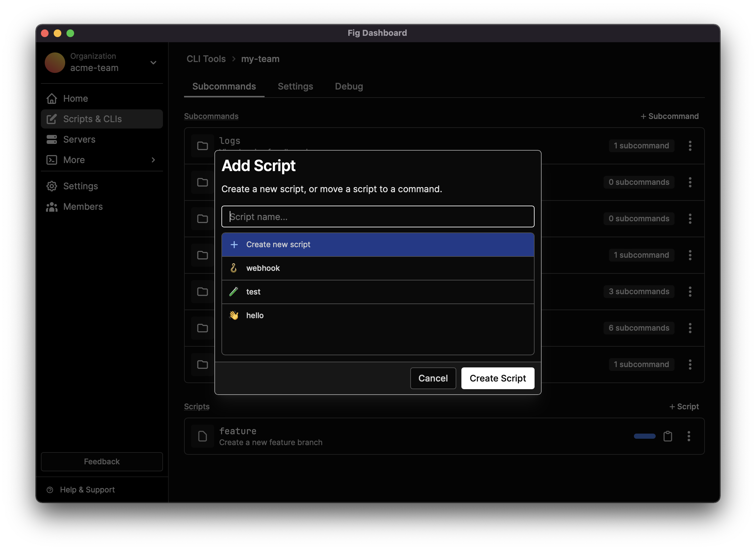Click the Scripts section heading

[x=197, y=406]
